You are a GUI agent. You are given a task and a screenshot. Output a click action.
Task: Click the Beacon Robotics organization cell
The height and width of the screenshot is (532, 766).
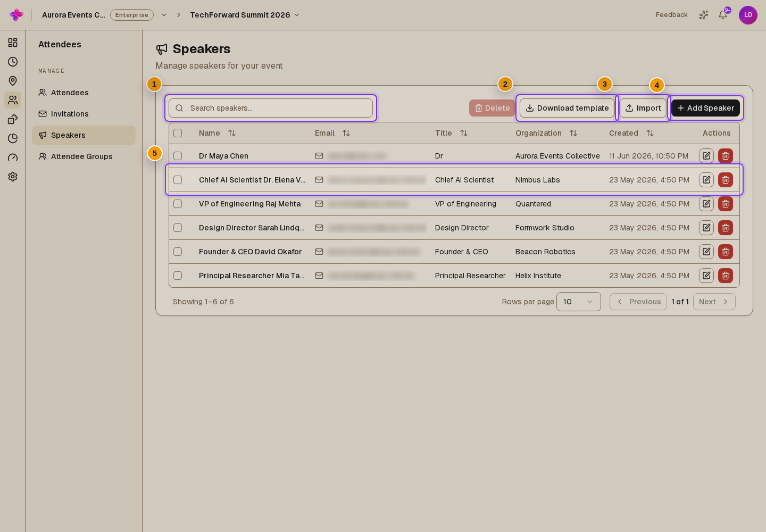(545, 252)
